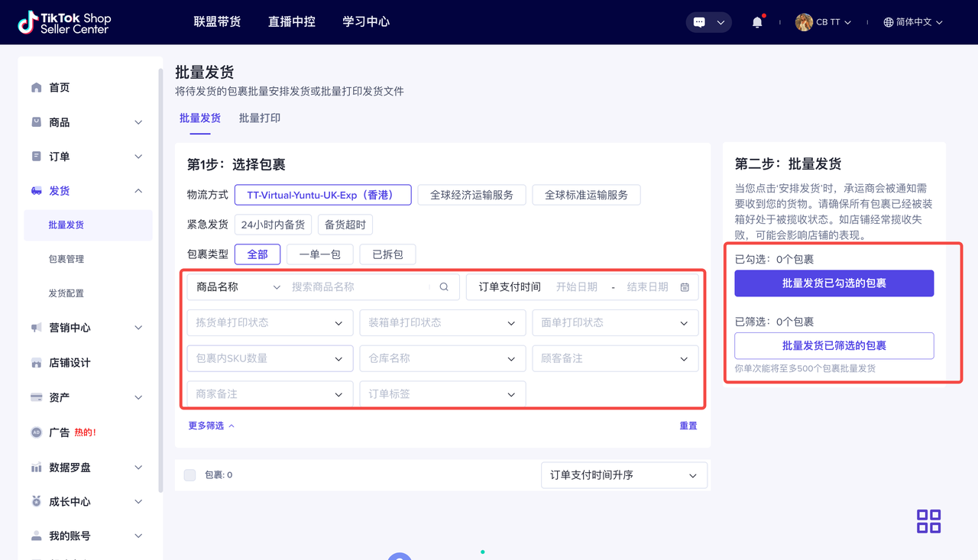
Task: Select 全球标准运输服务 logistics option
Action: click(586, 195)
